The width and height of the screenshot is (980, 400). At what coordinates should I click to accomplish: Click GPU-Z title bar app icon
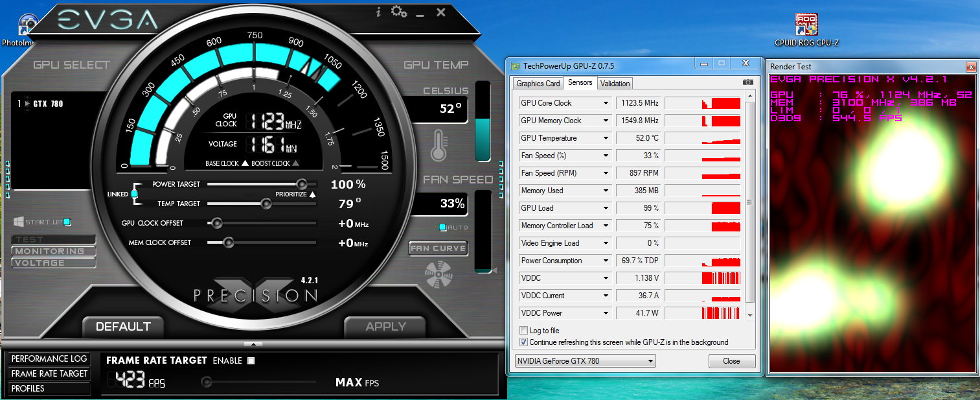coord(515,65)
